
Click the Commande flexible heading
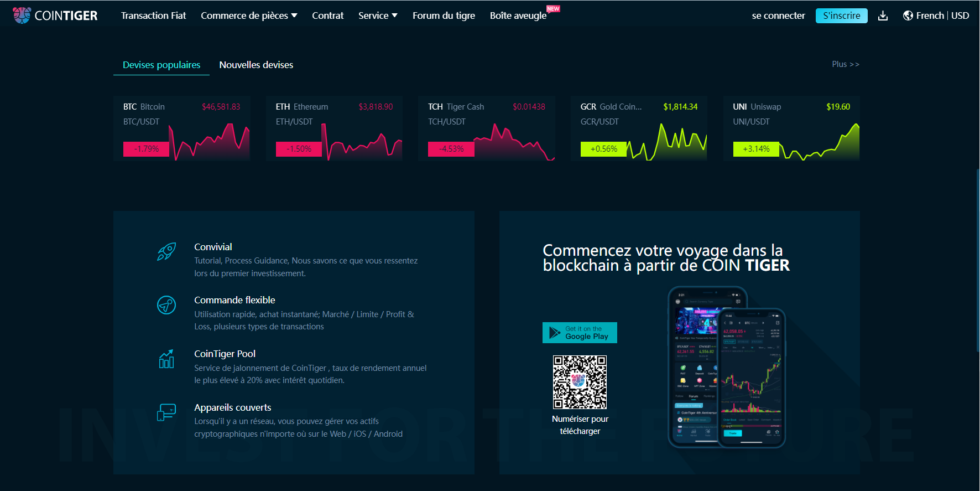(x=234, y=300)
